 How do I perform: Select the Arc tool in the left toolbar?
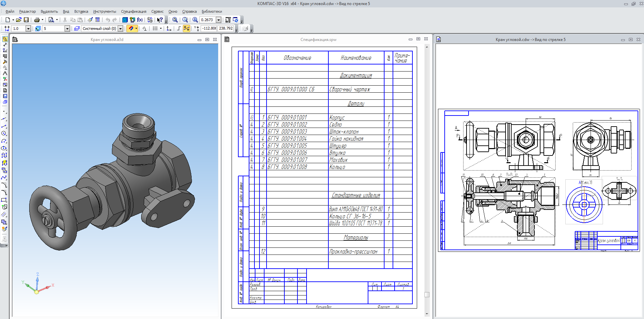(x=4, y=141)
